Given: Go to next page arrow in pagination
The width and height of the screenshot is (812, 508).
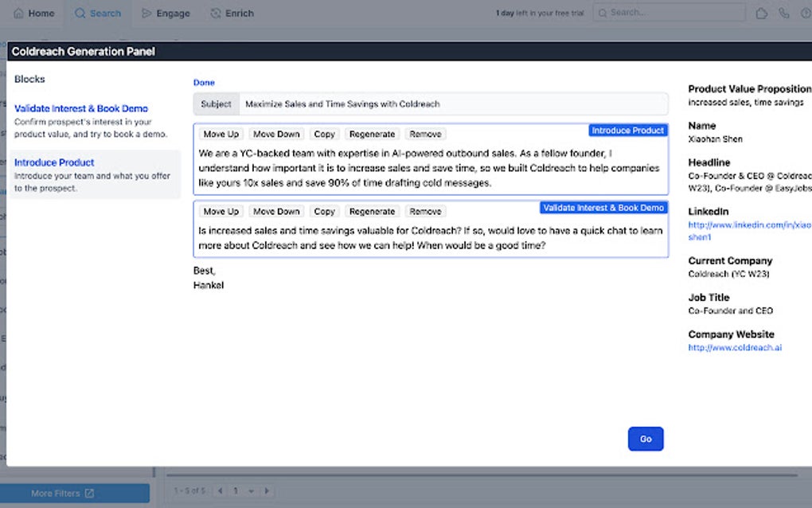Looking at the screenshot, I should coord(267,490).
